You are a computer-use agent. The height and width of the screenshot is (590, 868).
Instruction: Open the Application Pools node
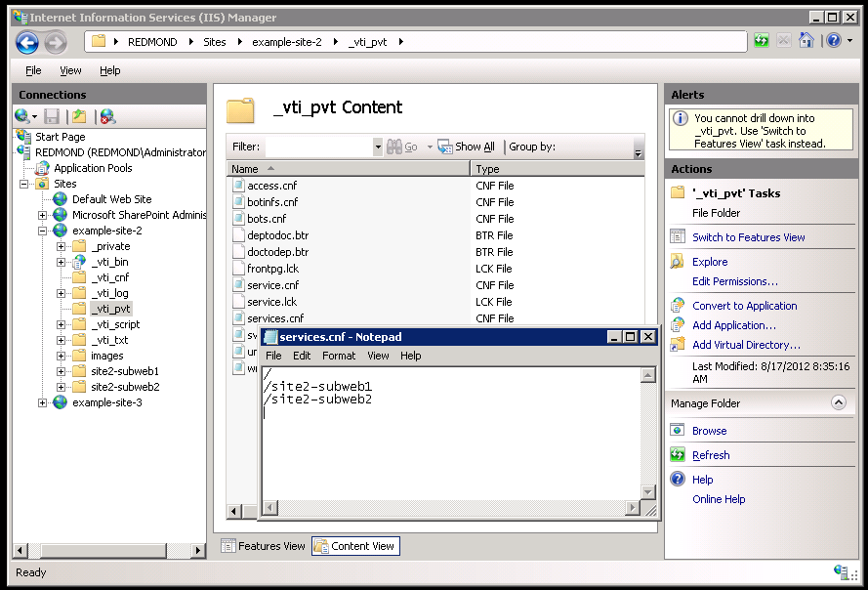93,168
